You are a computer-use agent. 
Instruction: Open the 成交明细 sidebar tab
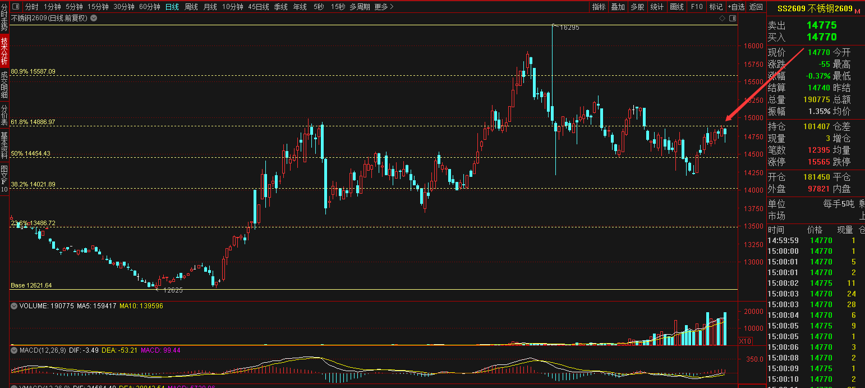click(4, 84)
